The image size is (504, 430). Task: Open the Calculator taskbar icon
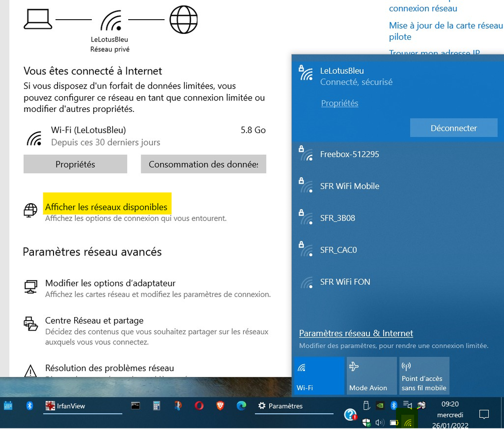156,406
